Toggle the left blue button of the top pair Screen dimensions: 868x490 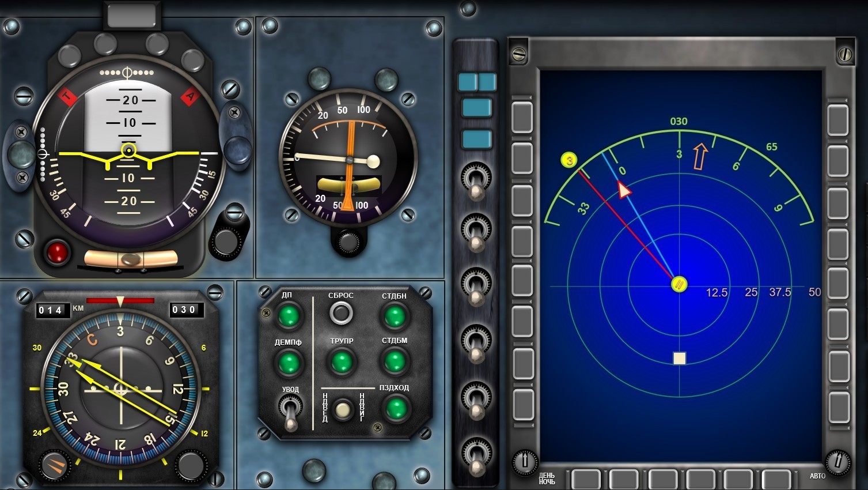[467, 82]
